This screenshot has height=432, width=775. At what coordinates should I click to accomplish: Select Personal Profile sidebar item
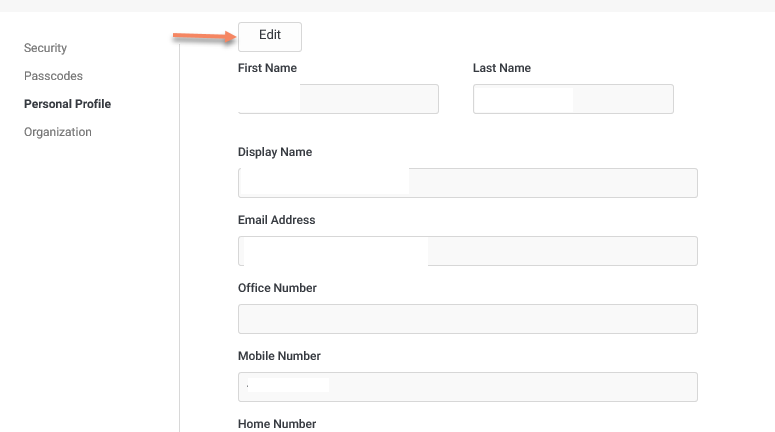coord(67,104)
